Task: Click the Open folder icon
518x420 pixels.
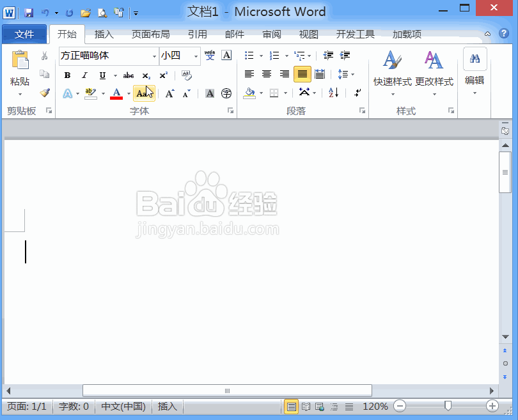Action: click(x=86, y=13)
